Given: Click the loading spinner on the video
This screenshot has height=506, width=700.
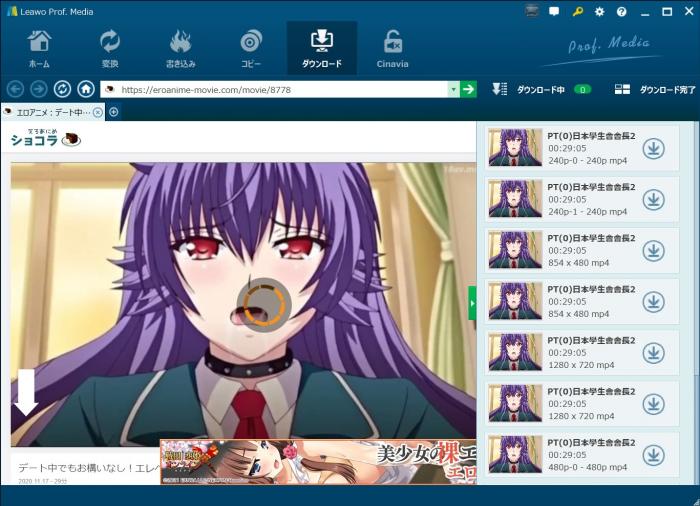Looking at the screenshot, I should pos(264,305).
